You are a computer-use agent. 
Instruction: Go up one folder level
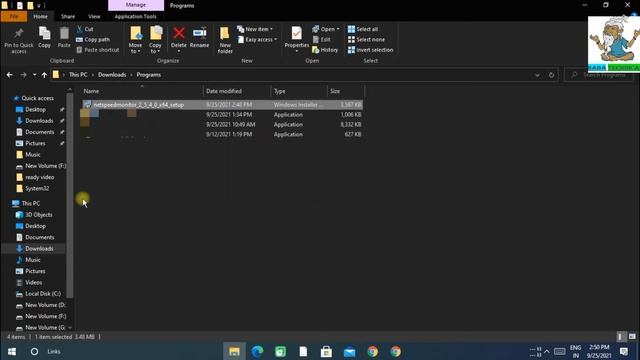(x=44, y=75)
